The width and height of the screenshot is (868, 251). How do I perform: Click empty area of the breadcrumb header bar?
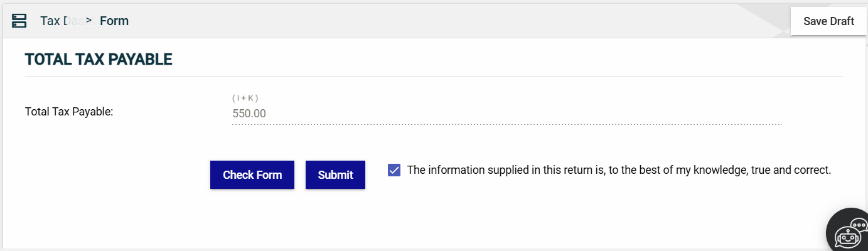tap(439, 21)
